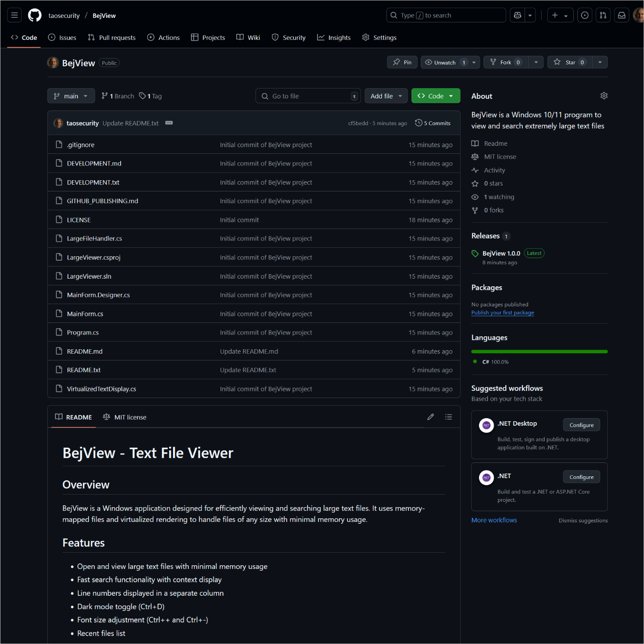
Task: Fork the BejView repository
Action: [x=506, y=62]
